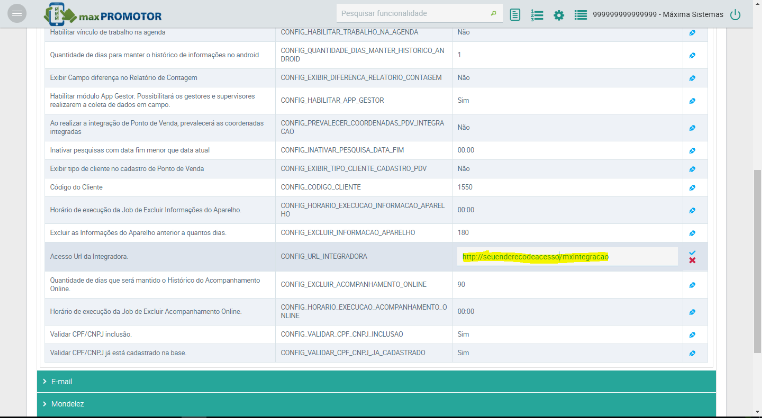Confirm URL edit with blue checkmark
Image resolution: width=765 pixels, height=419 pixels.
692,252
